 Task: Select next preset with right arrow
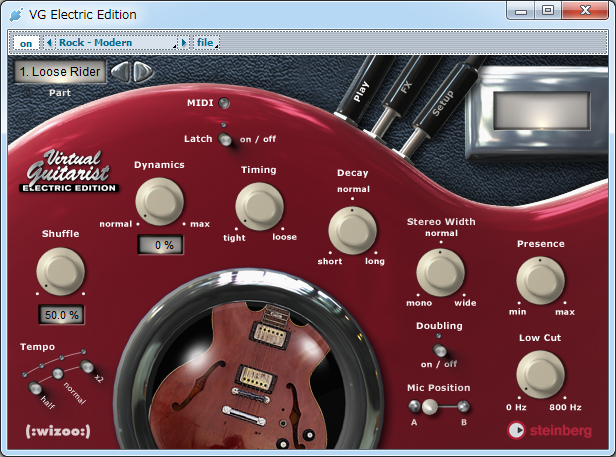click(184, 42)
